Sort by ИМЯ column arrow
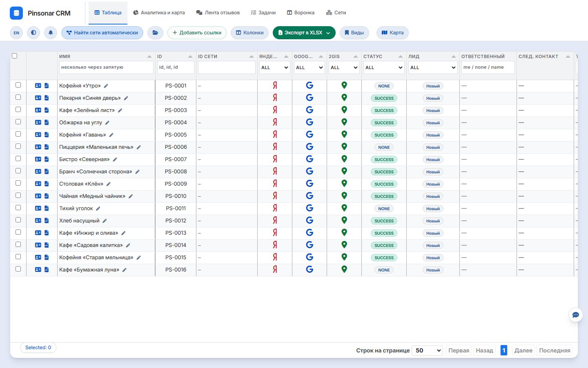This screenshot has height=368, width=588. pyautogui.click(x=149, y=56)
